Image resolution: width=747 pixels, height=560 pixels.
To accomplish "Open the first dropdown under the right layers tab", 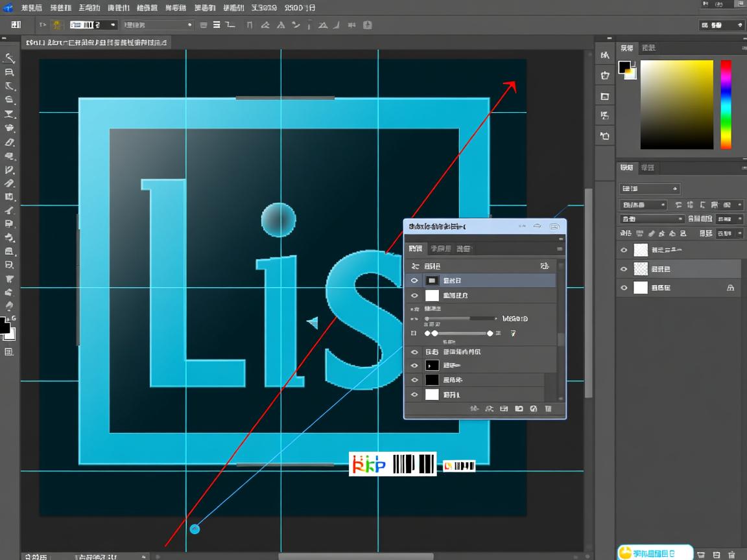I will [649, 189].
